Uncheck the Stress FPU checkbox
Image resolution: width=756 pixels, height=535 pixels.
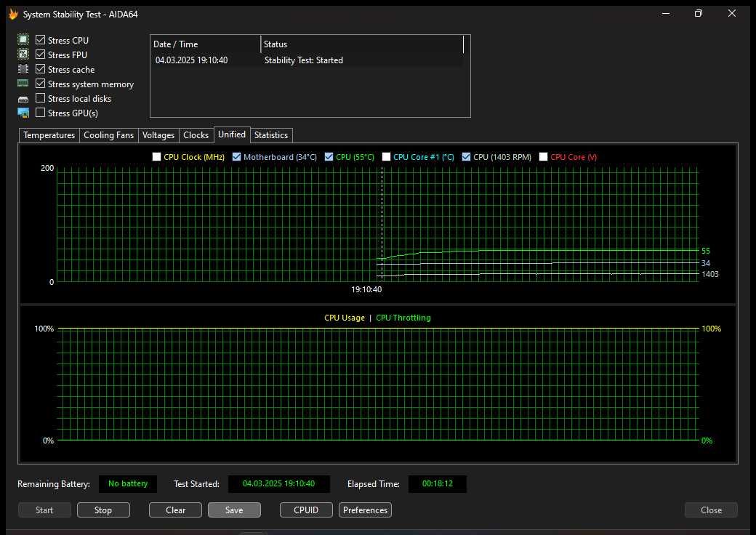pyautogui.click(x=41, y=54)
